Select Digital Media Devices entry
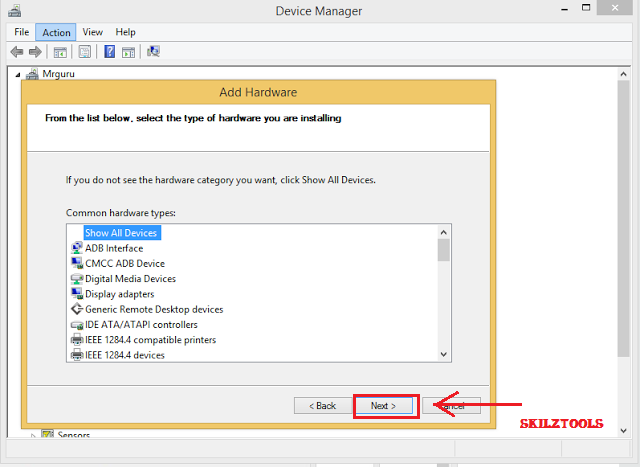 (130, 279)
